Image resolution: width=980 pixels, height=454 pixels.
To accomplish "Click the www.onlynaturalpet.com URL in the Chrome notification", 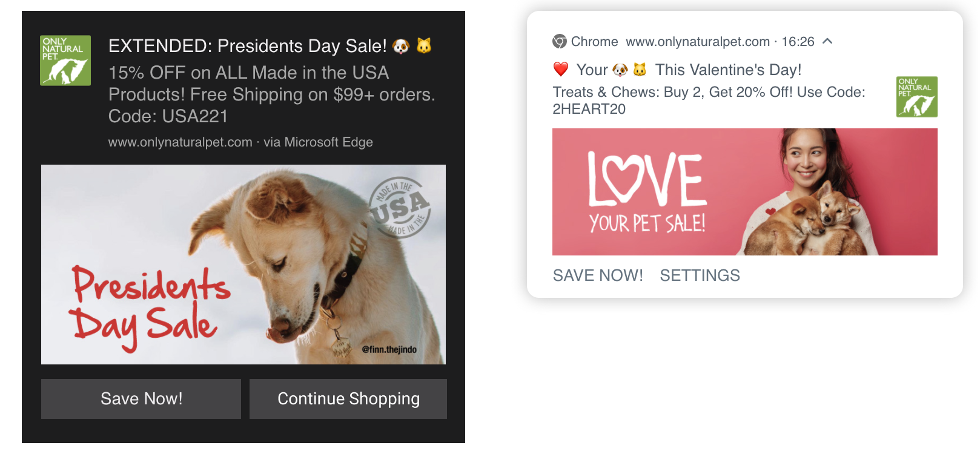I will 697,42.
